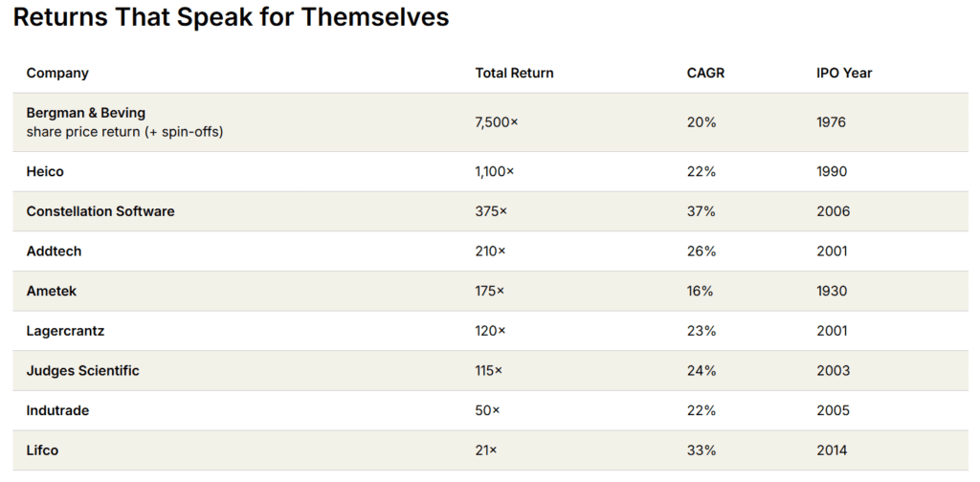Viewport: 980px width, 482px height.
Task: Click Constellation Software's 37% CAGR value
Action: 702,211
